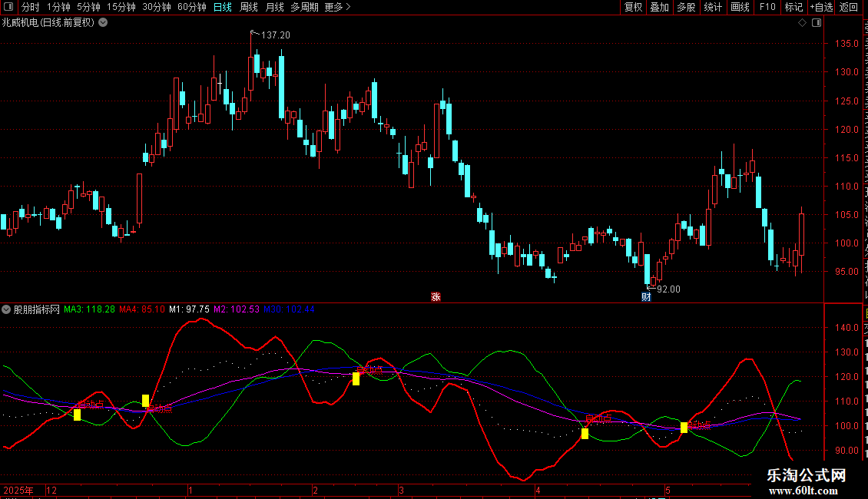
Task: Click the yellow 启动点 marker in April
Action: coord(585,434)
